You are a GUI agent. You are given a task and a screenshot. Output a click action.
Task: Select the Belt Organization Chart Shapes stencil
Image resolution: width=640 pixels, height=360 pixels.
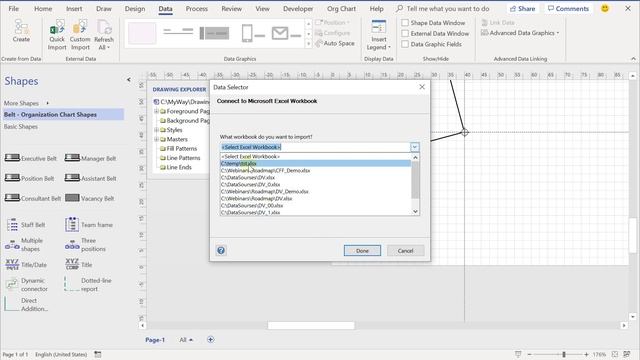[x=63, y=115]
